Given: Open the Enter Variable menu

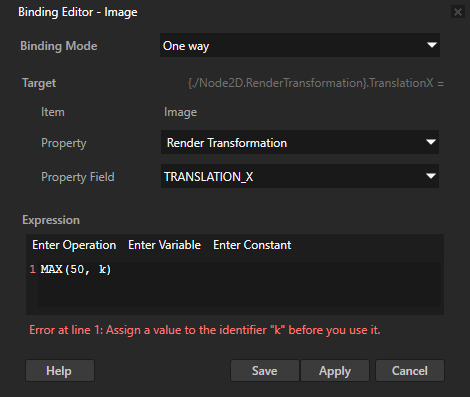Looking at the screenshot, I should pos(164,245).
